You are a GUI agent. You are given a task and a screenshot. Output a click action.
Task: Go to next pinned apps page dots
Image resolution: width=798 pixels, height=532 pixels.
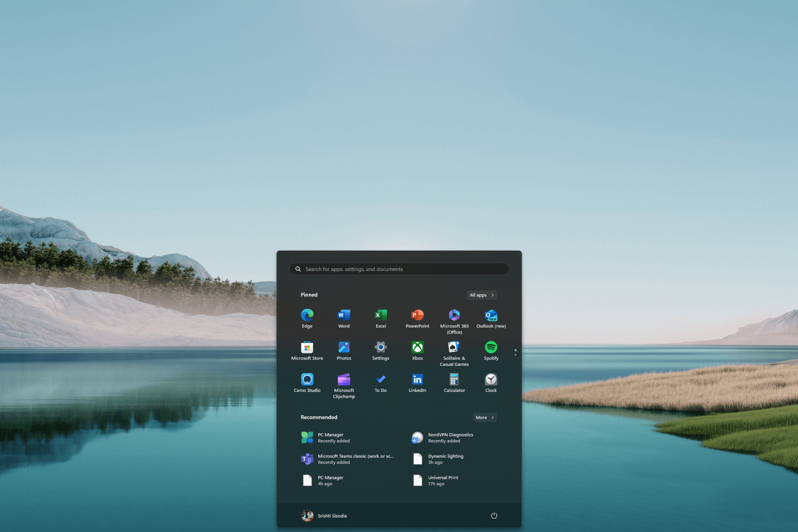[x=515, y=352]
